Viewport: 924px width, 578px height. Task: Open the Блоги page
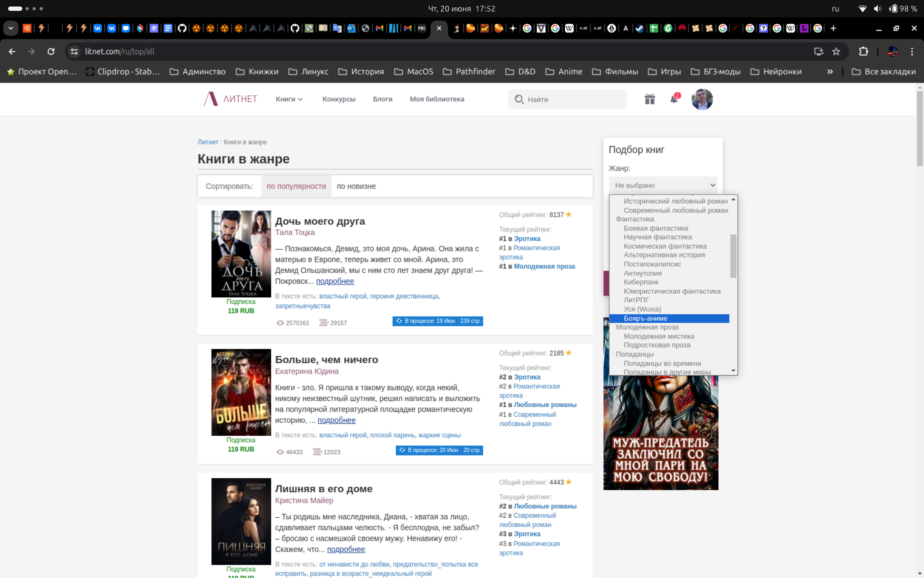pyautogui.click(x=383, y=99)
